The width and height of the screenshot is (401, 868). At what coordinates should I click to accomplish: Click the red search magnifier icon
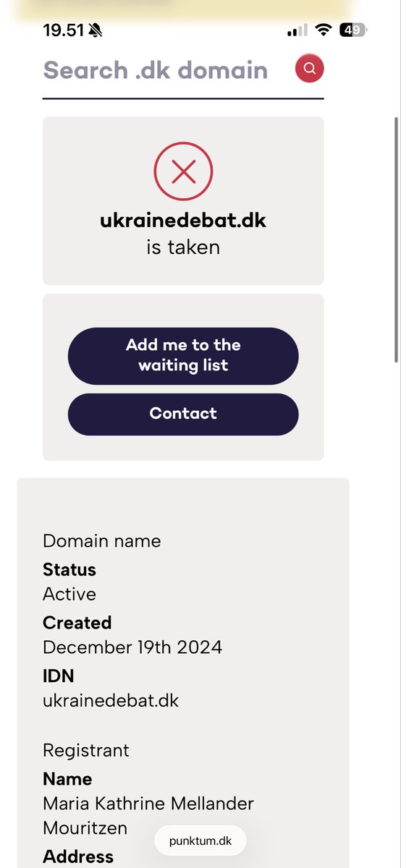coord(309,69)
